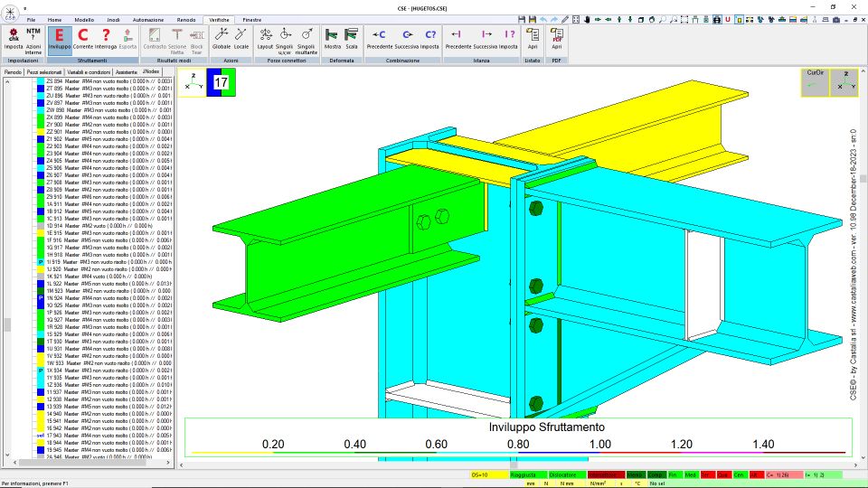Click the undo arrow icon
Viewport: 868px width, 488px height.
(x=543, y=19)
